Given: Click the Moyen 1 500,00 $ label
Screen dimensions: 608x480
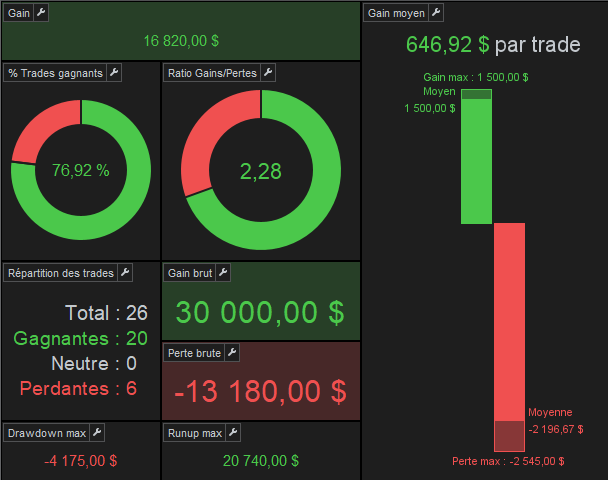Looking at the screenshot, I should point(430,100).
